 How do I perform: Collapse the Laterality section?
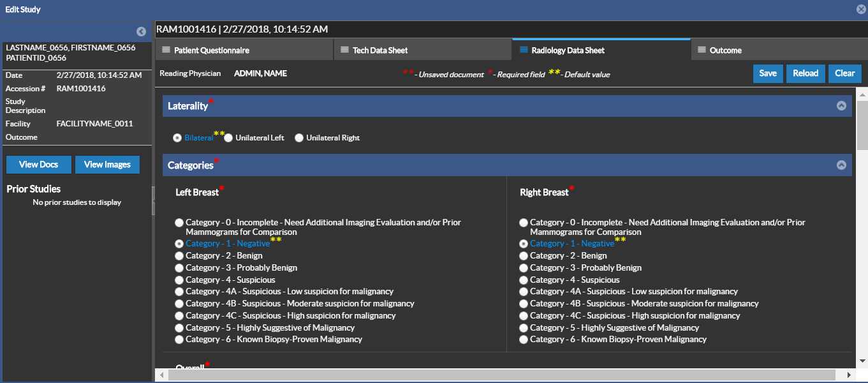coord(841,106)
